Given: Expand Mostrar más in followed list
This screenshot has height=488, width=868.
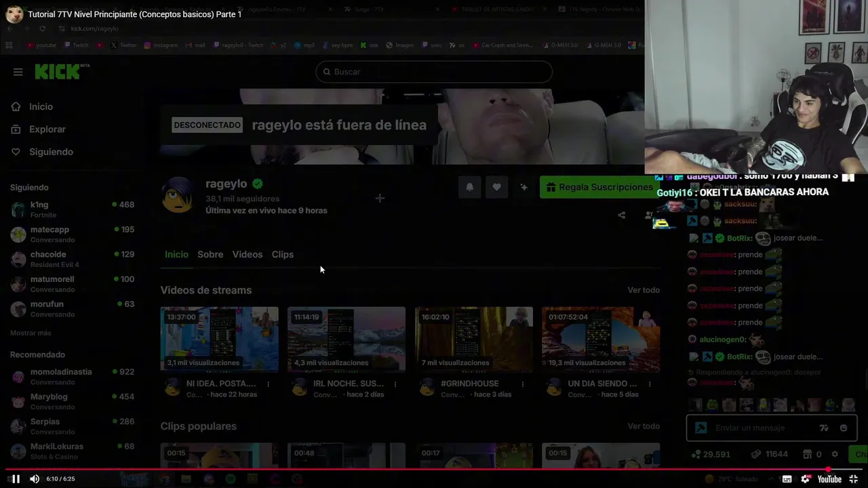Looking at the screenshot, I should click(x=31, y=333).
